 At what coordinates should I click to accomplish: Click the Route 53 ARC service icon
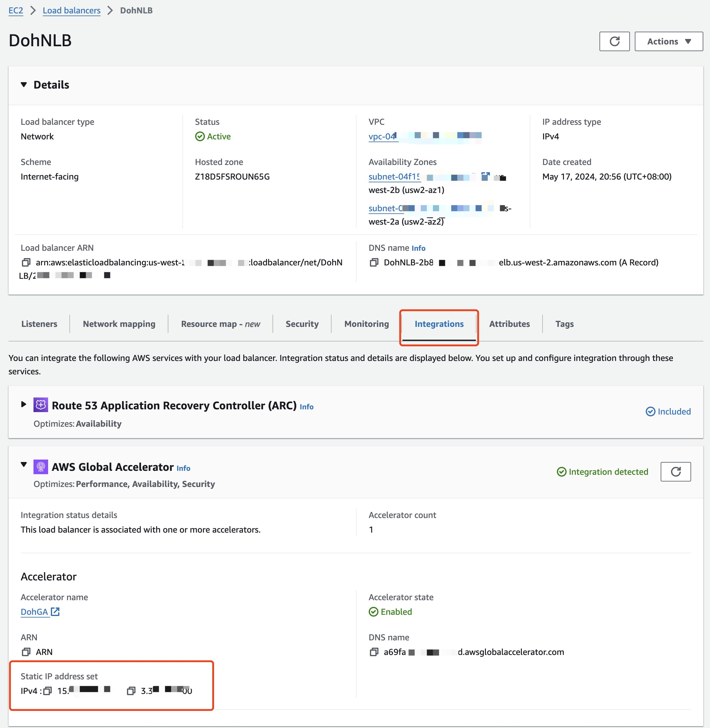[x=41, y=405]
